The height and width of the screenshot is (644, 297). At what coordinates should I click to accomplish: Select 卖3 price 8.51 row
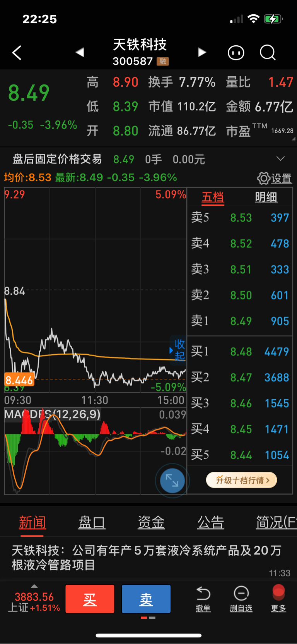coord(240,270)
